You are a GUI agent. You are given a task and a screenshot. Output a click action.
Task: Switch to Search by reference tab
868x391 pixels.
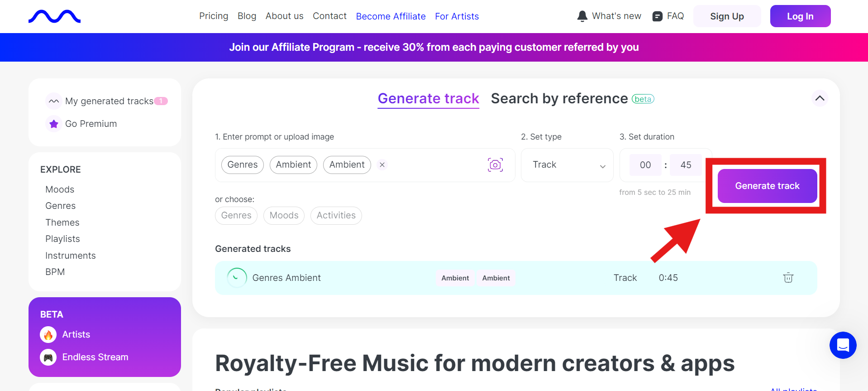559,99
